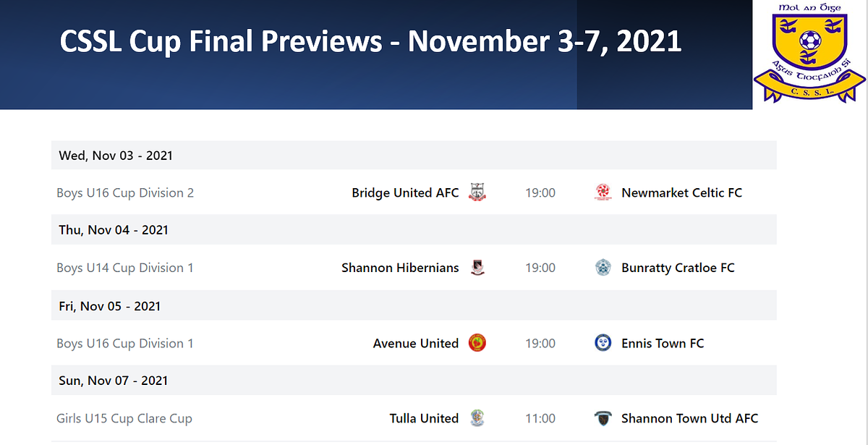This screenshot has height=445, width=868.
Task: Open the Ennis Town FC team page
Action: click(x=663, y=343)
